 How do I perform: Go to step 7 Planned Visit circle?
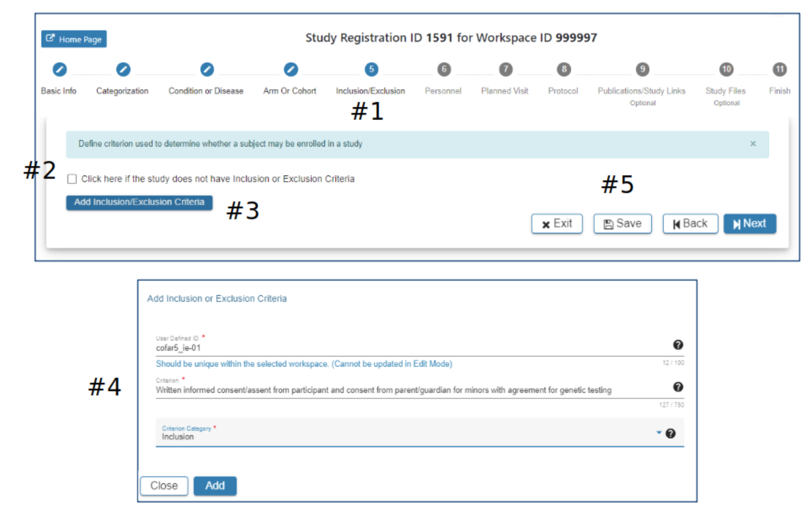(x=505, y=70)
